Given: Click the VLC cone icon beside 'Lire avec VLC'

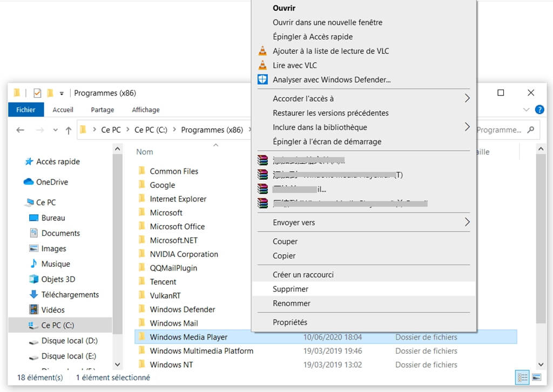Looking at the screenshot, I should [263, 65].
